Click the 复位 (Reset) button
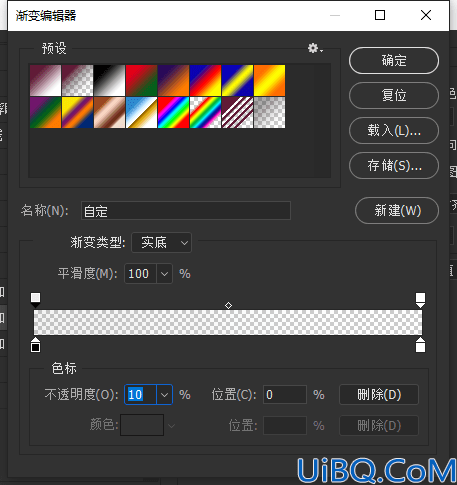The width and height of the screenshot is (457, 485). [394, 95]
